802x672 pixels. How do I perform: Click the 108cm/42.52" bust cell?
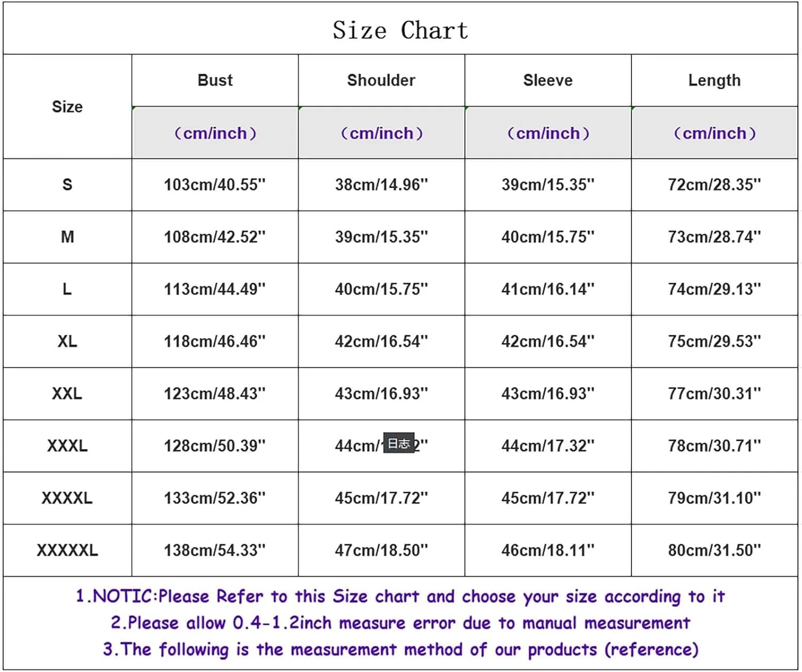pos(215,237)
